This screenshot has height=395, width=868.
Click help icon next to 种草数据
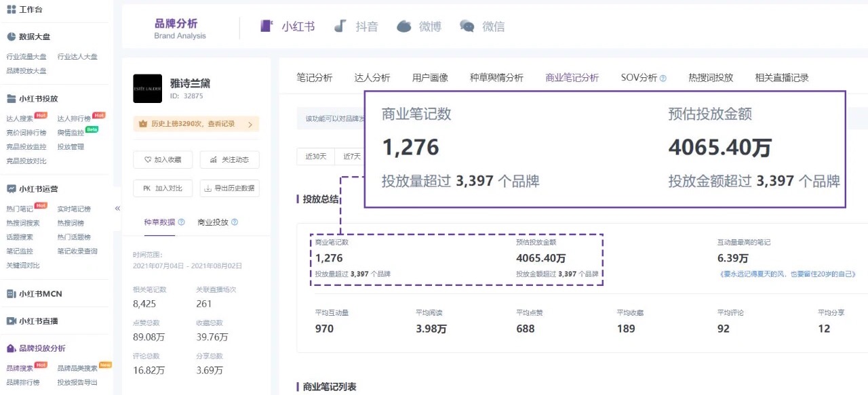point(181,222)
